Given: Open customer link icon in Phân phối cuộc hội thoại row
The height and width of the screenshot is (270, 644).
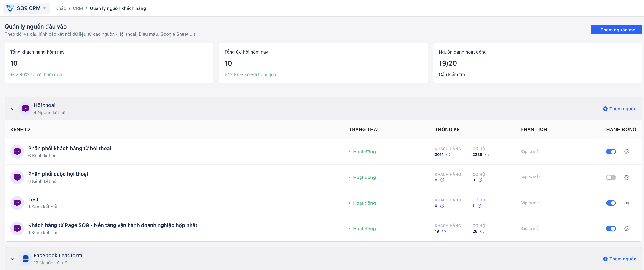Looking at the screenshot, I should coord(442,180).
